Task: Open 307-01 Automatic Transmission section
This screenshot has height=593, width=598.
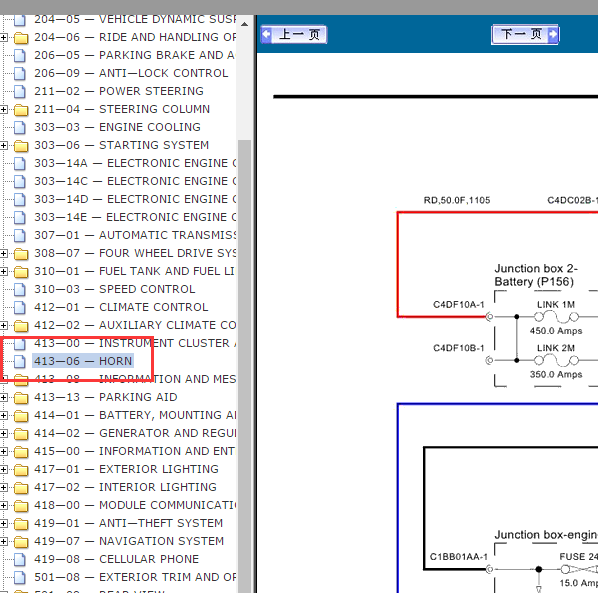Action: (x=135, y=235)
